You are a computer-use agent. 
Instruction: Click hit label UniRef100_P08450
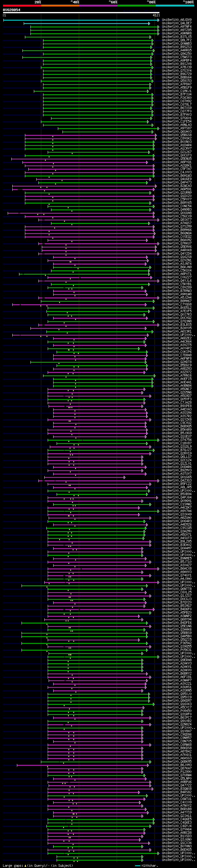click(177, 711)
